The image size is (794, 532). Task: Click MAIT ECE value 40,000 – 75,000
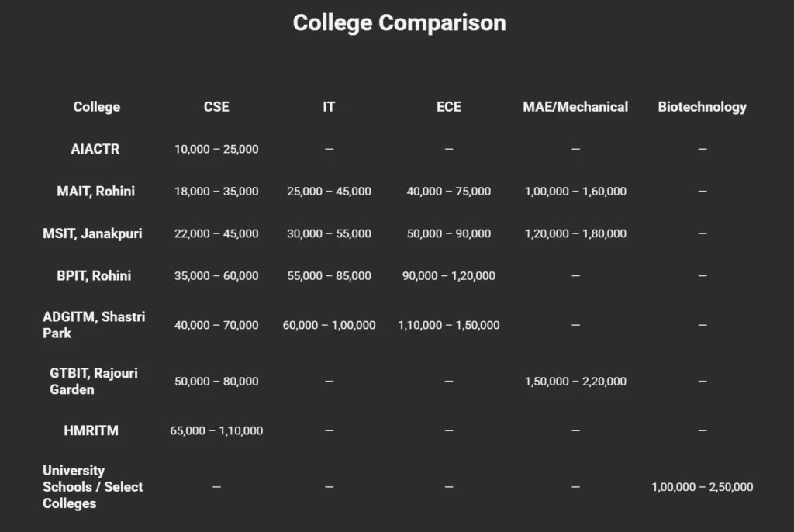tap(448, 192)
